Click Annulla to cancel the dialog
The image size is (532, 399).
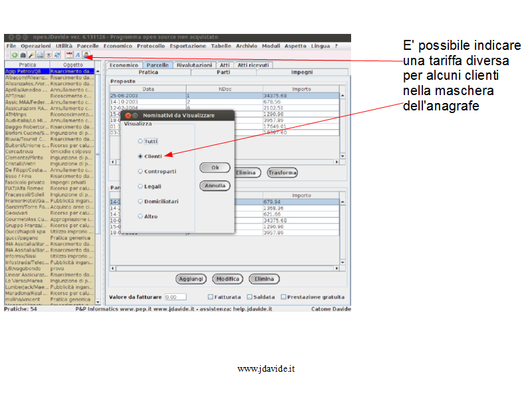[x=215, y=186]
